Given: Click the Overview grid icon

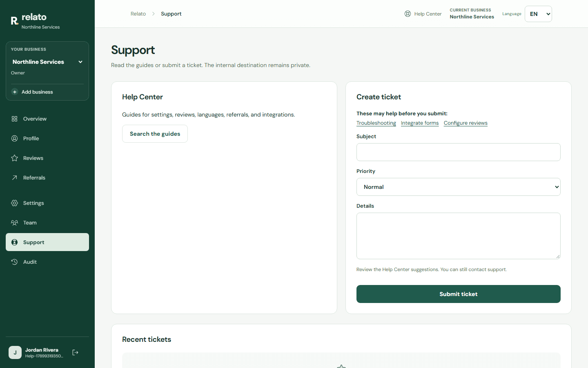Looking at the screenshot, I should 15,119.
